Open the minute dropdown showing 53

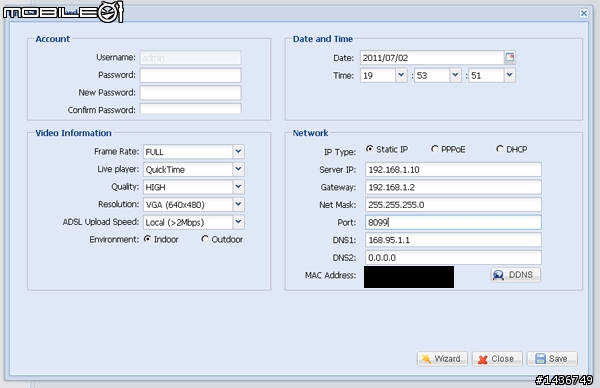coord(455,75)
